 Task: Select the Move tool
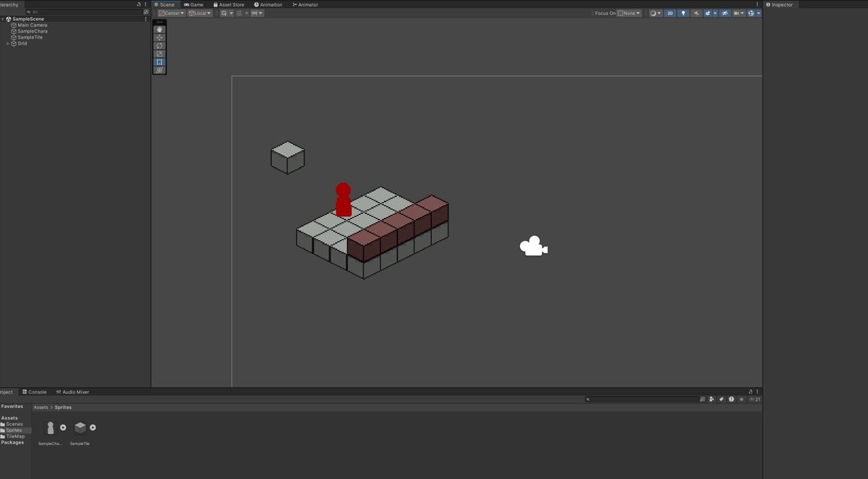[160, 37]
